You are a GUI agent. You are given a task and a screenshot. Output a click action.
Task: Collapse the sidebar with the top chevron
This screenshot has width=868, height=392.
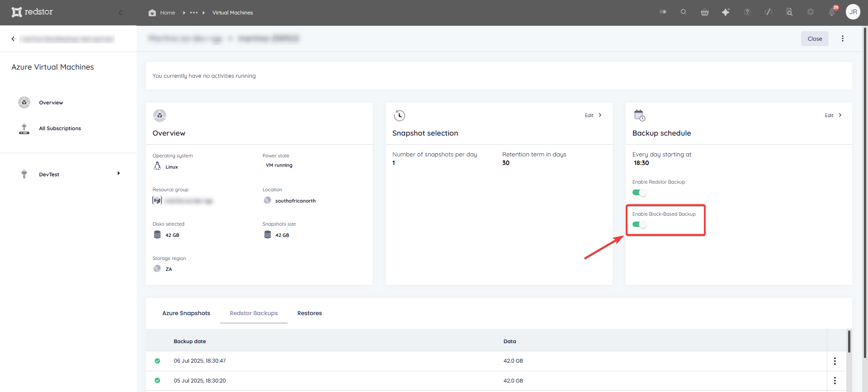pyautogui.click(x=121, y=13)
